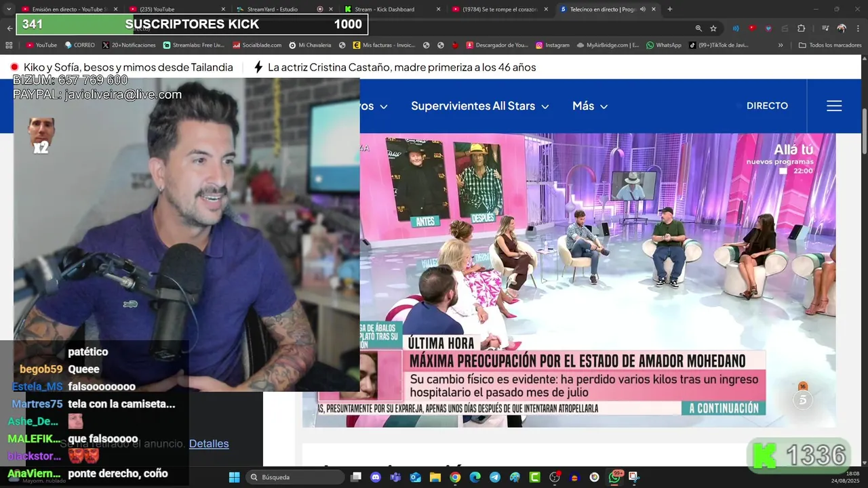Viewport: 868px width, 488px height.
Task: Open the CORREO bookmark
Action: (x=79, y=45)
